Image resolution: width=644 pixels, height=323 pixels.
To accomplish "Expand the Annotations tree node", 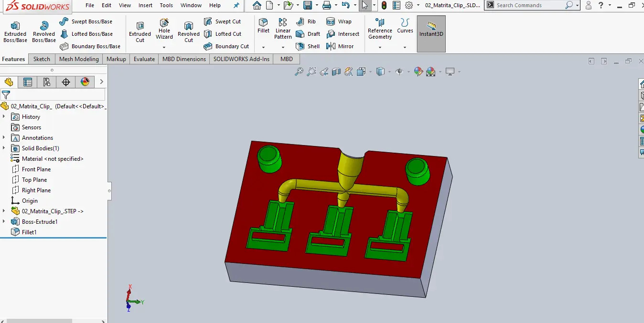I will [x=4, y=137].
